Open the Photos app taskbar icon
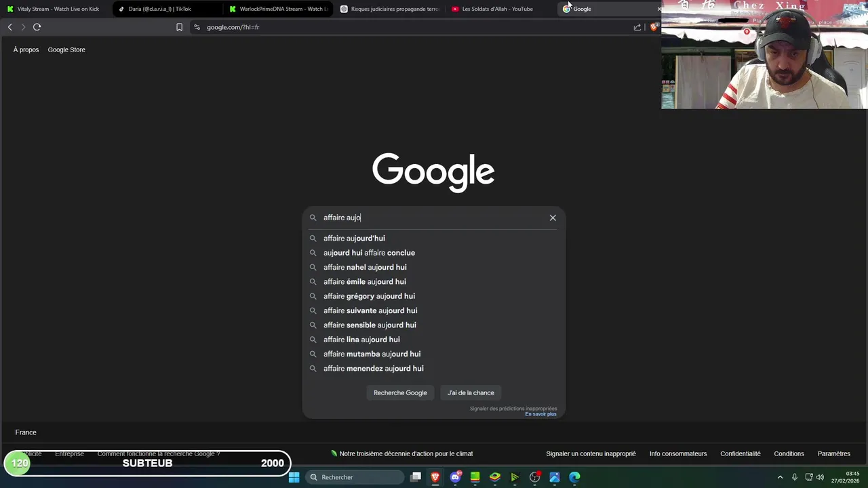 pos(555,477)
